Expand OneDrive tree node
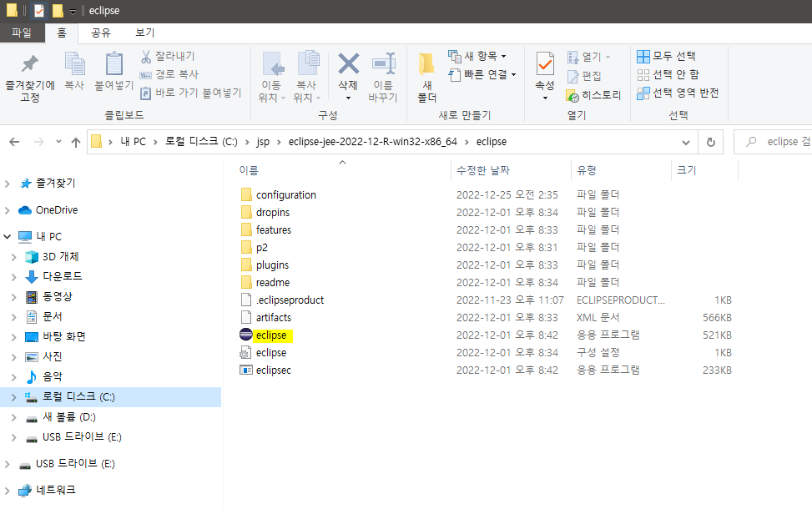The image size is (812, 509). 8,210
